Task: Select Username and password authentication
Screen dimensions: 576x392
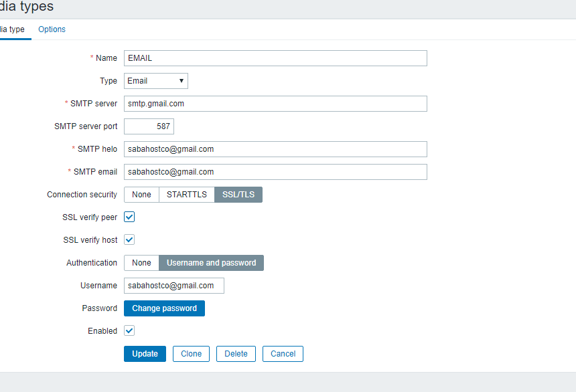Action: pos(211,263)
